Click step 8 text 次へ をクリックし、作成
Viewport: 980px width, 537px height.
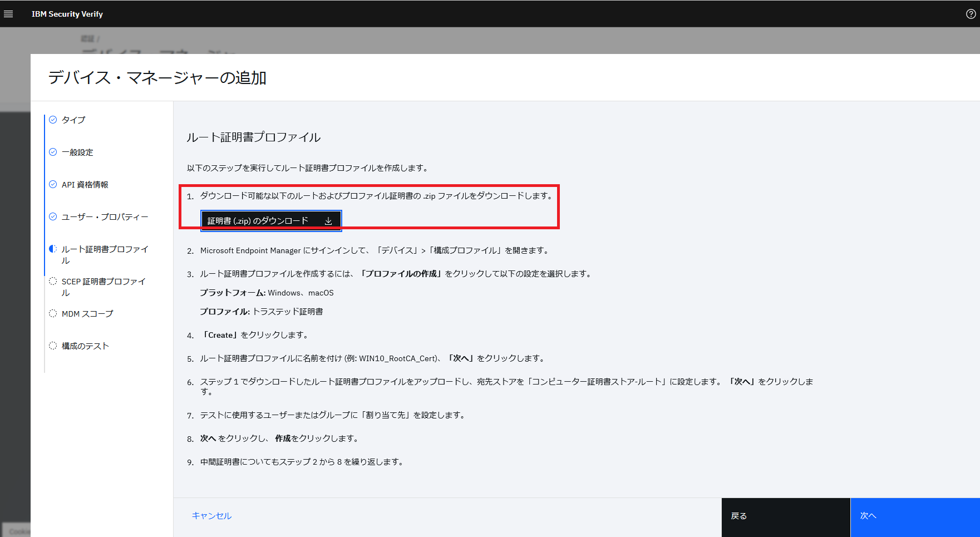280,439
